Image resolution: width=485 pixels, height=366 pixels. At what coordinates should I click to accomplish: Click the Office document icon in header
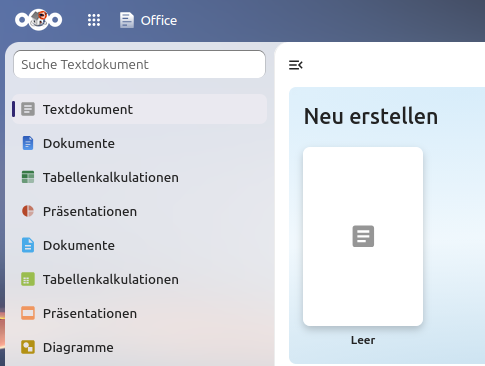point(127,20)
